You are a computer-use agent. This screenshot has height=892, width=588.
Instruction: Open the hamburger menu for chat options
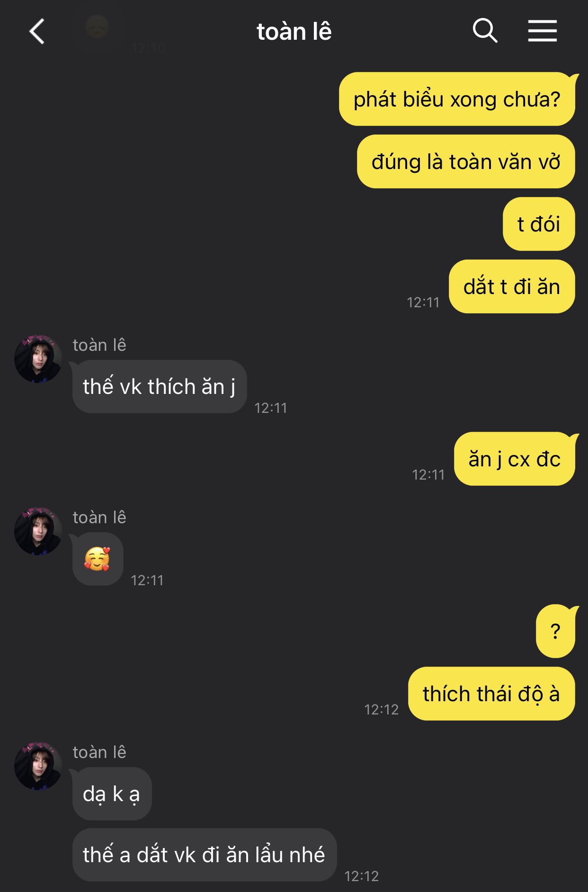click(x=543, y=31)
